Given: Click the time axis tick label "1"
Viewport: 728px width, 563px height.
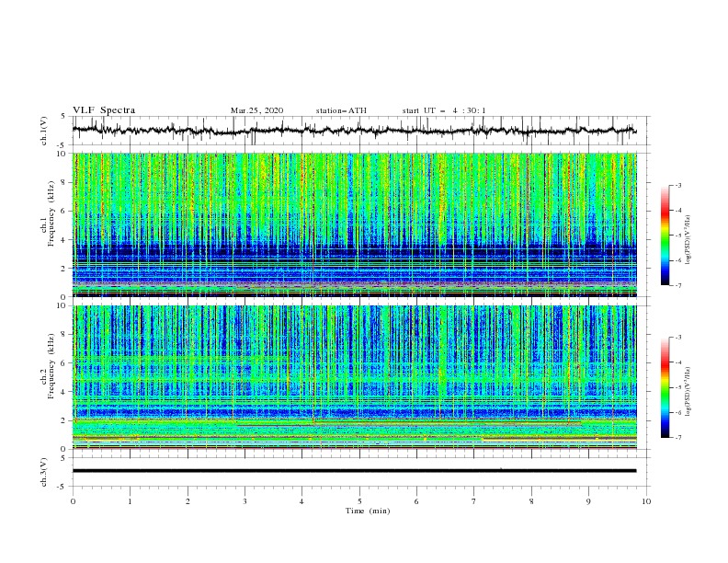Looking at the screenshot, I should tap(130, 501).
